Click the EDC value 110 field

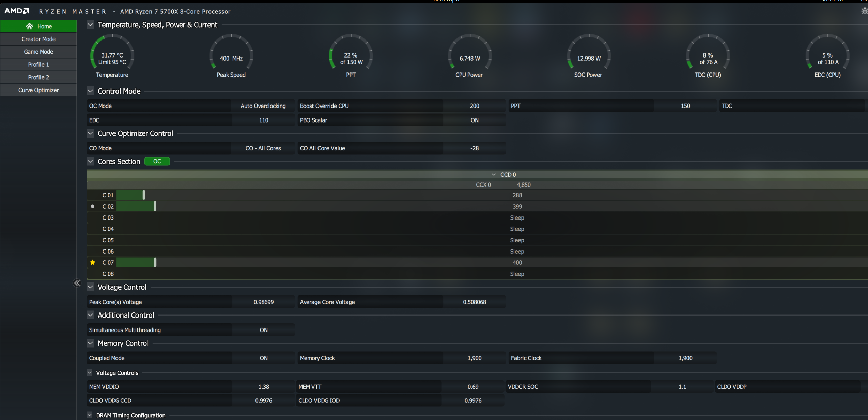(x=263, y=120)
